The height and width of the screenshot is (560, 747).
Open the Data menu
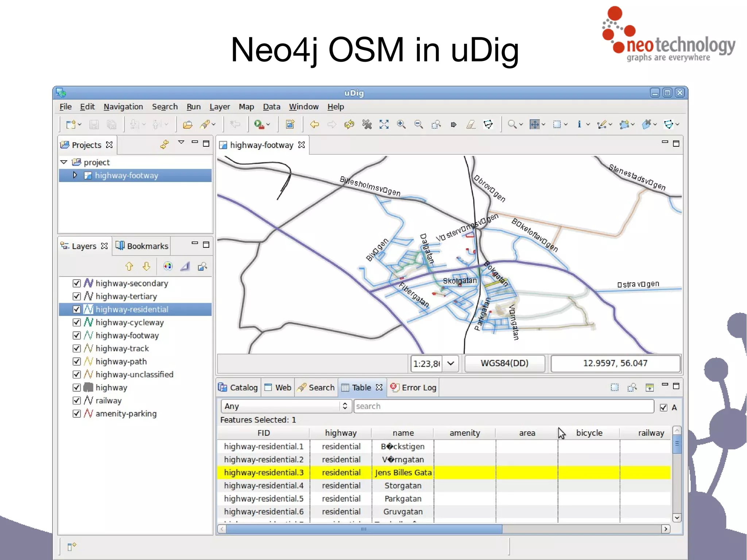click(272, 107)
